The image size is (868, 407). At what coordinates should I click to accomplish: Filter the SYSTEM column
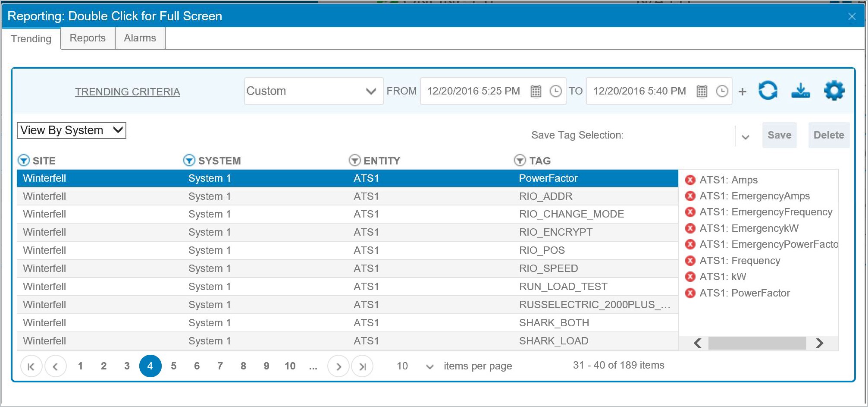point(189,161)
